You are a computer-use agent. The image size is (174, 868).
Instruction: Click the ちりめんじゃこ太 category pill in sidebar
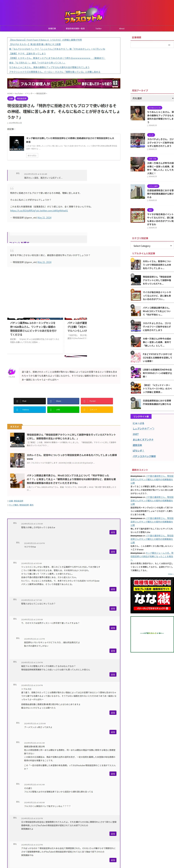154,108
